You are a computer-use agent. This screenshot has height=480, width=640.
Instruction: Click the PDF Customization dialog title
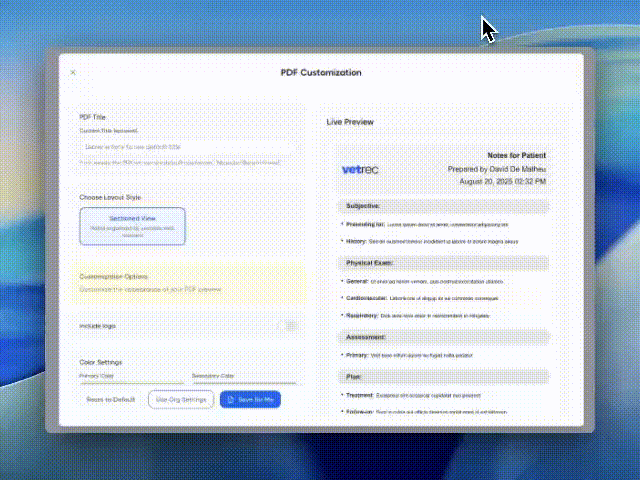(321, 73)
